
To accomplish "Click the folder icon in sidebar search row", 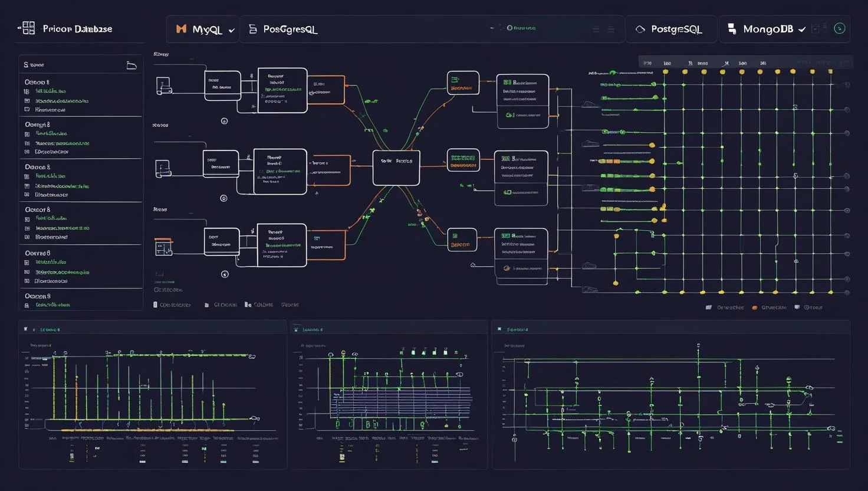I will [x=131, y=65].
